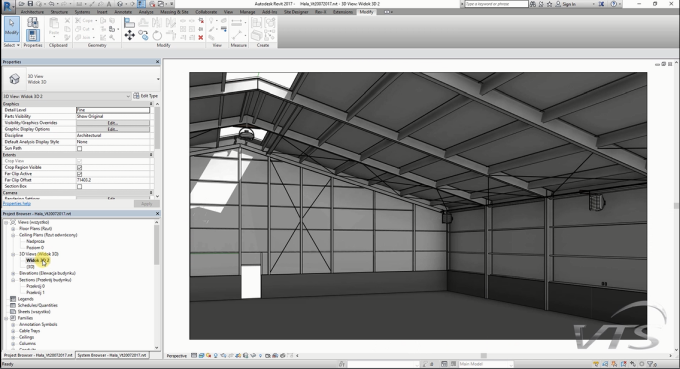Open the Structure ribbon tab
Screen dimensions: 680x369
point(59,12)
